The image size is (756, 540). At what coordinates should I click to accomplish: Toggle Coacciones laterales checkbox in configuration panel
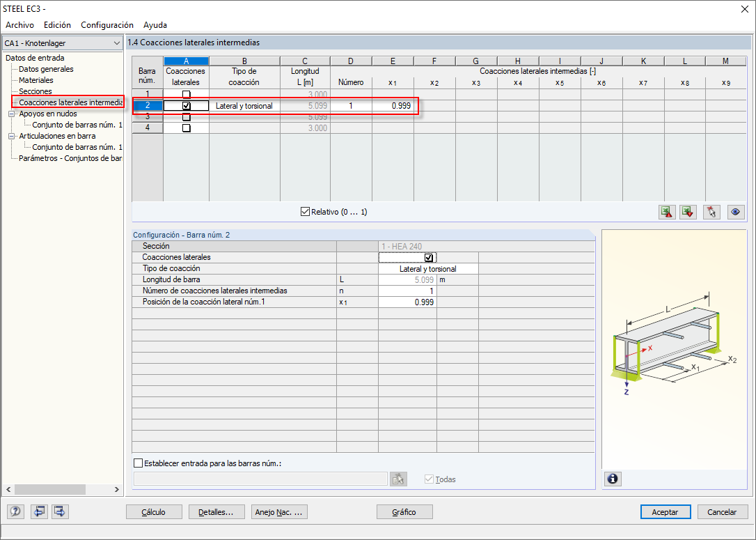pyautogui.click(x=428, y=258)
